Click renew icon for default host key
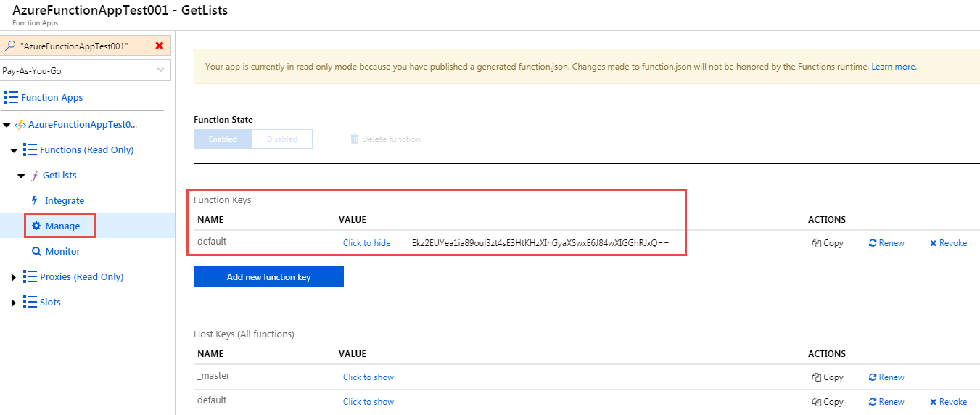This screenshot has width=980, height=415. point(873,402)
